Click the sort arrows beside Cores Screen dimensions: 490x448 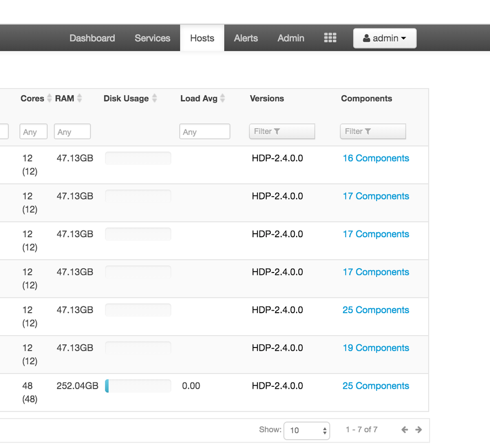click(x=49, y=99)
